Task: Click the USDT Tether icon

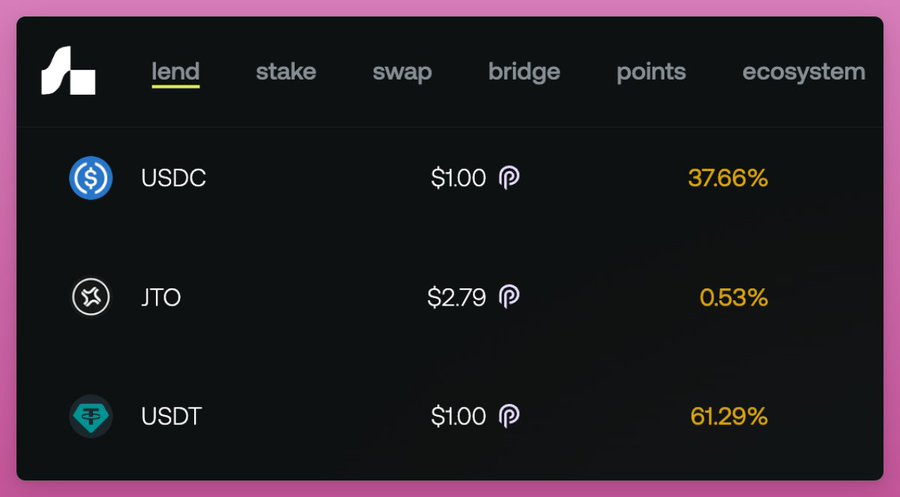Action: [90, 416]
